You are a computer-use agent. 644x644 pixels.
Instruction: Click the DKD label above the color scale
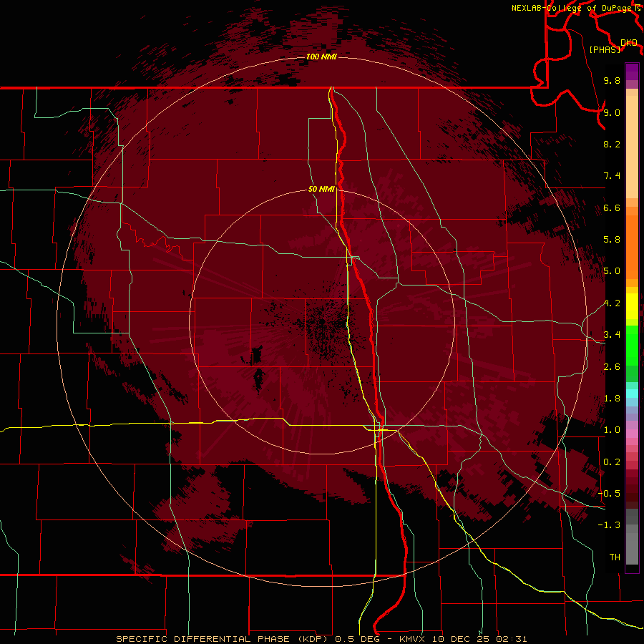[x=629, y=43]
